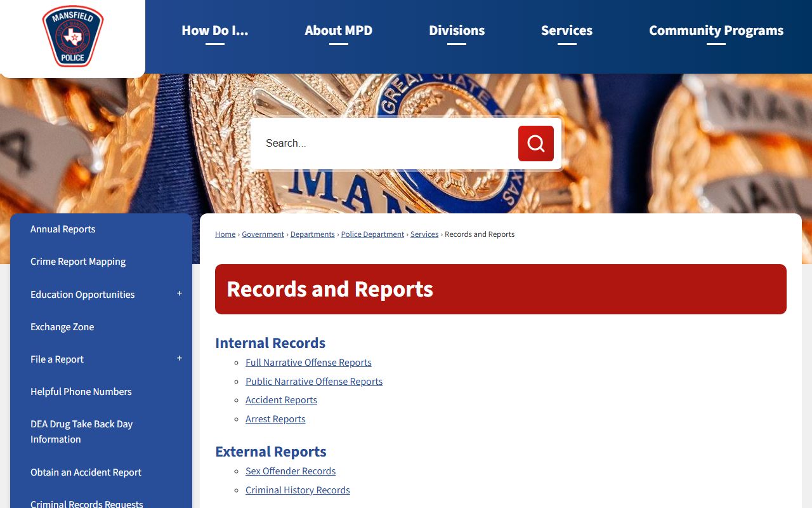The height and width of the screenshot is (508, 812).
Task: Open Public Narrative Offense Reports link
Action: [x=314, y=382]
